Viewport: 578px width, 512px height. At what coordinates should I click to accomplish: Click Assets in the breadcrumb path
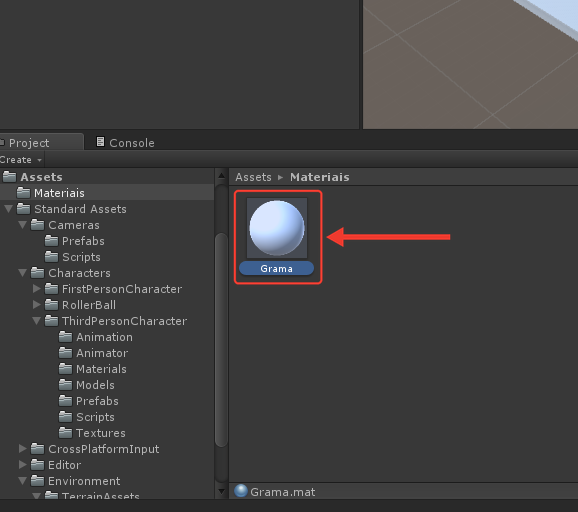tap(253, 177)
